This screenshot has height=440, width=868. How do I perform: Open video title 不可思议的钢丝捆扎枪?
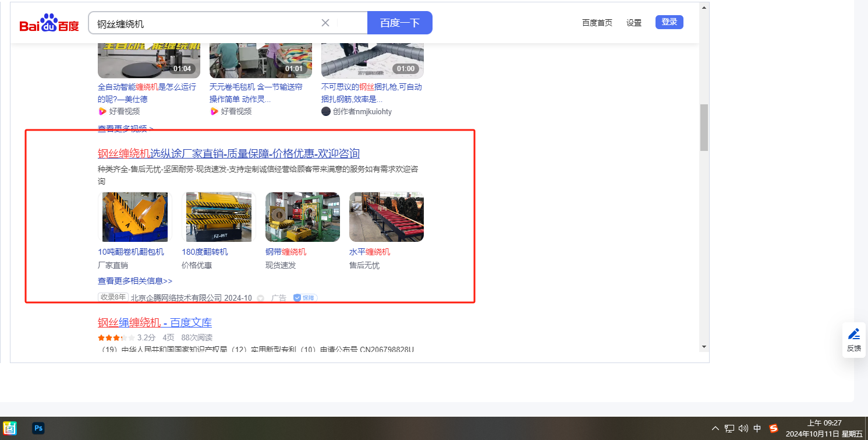[371, 93]
